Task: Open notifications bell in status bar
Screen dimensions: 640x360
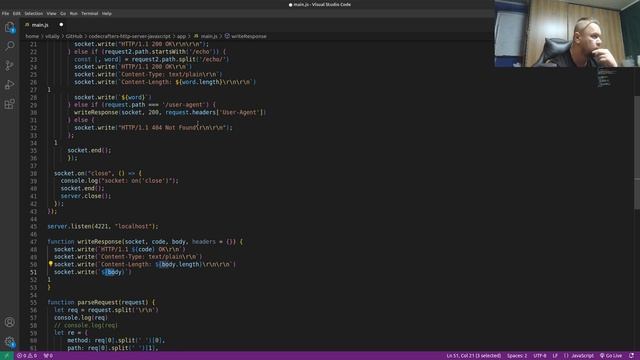Action: (631, 356)
